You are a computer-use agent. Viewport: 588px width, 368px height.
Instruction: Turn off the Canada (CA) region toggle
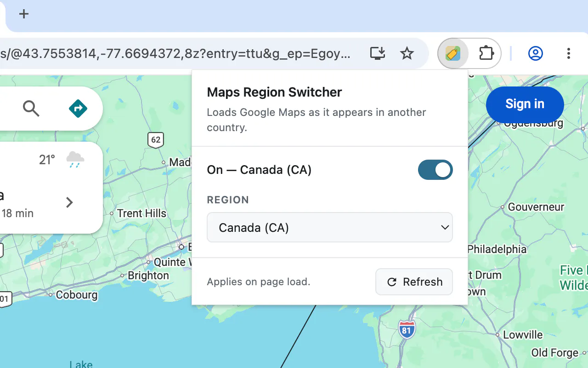[435, 170]
